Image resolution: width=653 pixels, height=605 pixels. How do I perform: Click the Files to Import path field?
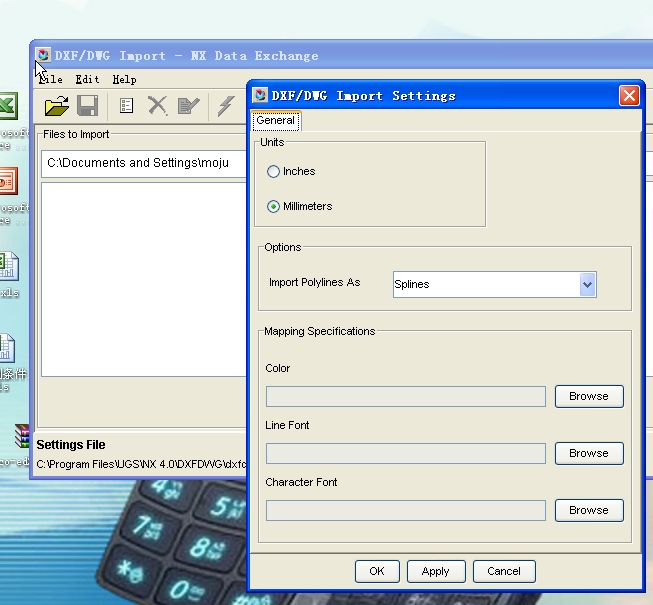[x=144, y=163]
